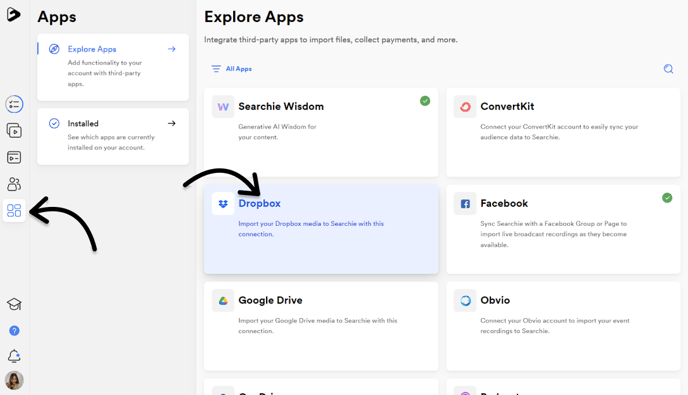Click the Facebook logo icon
Screen dimensions: 688x395
(465, 204)
